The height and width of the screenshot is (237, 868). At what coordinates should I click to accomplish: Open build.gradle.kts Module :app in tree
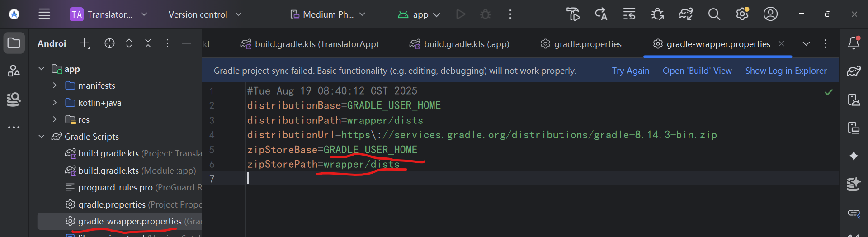[x=119, y=171]
